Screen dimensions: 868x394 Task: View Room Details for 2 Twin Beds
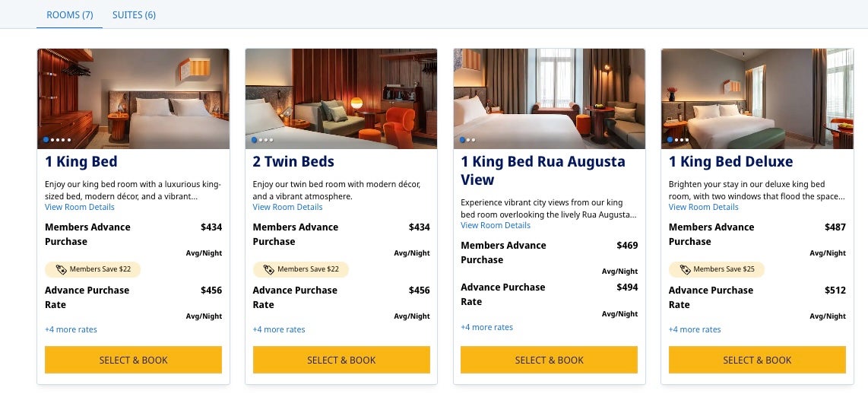pos(287,207)
